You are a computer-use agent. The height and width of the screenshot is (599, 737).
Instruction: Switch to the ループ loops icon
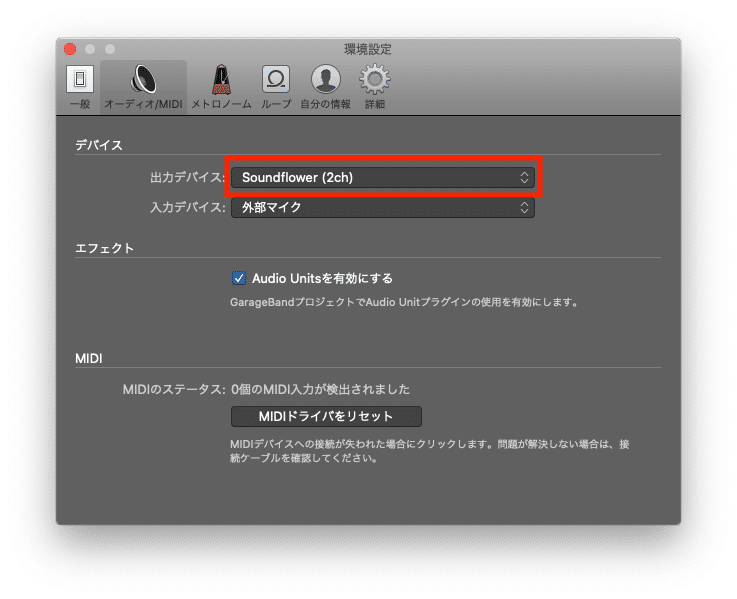(276, 79)
